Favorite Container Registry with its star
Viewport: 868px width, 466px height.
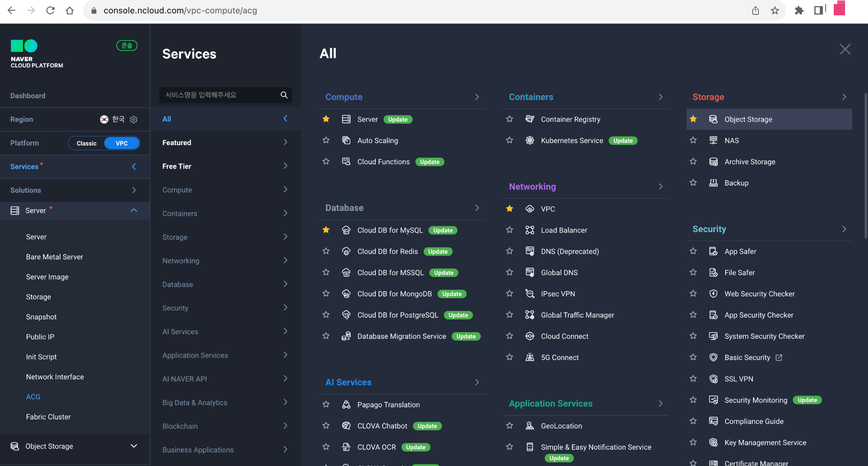pos(510,119)
